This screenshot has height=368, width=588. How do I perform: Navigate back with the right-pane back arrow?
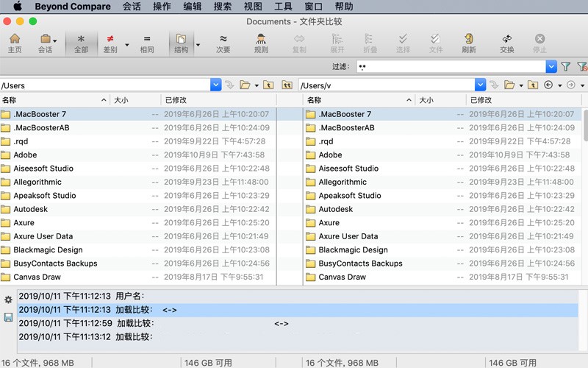click(548, 85)
